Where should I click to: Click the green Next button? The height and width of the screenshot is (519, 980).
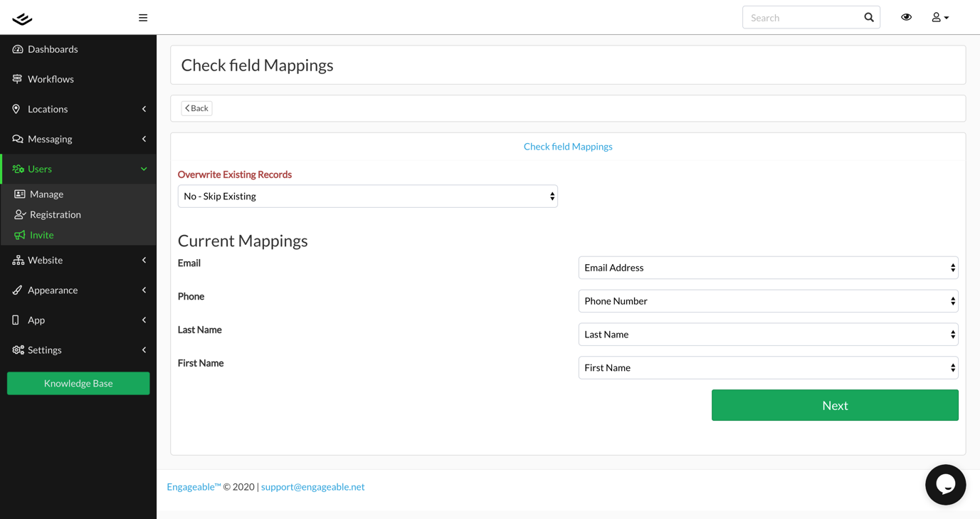(x=835, y=405)
